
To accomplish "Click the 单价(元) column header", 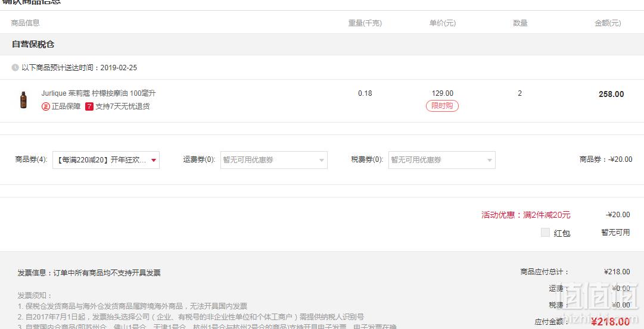I will click(x=443, y=23).
